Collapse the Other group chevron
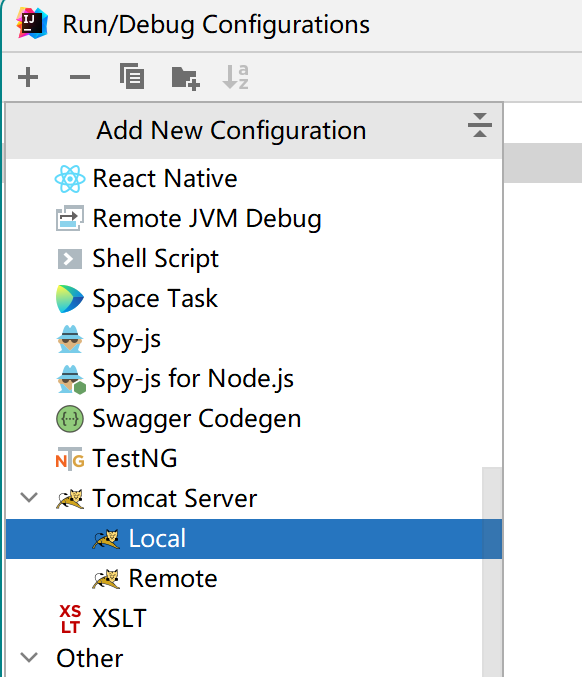The width and height of the screenshot is (582, 677). [29, 658]
